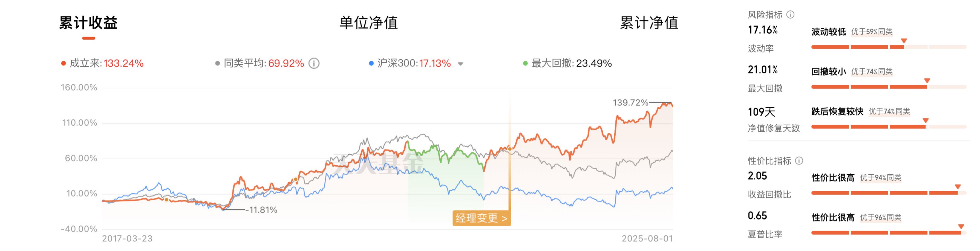980x251 pixels.
Task: Click the 最大回撤 rating bar triangle
Action: [927, 81]
